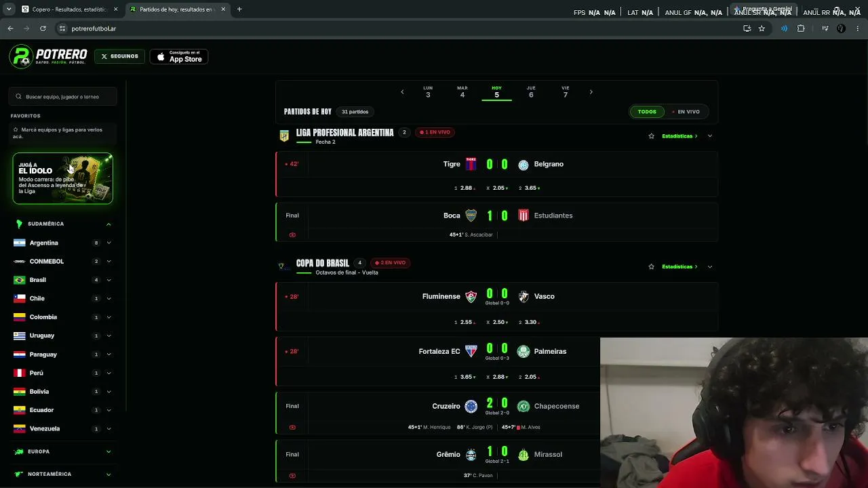Expand the Norteamérica section
Image resolution: width=868 pixels, height=488 pixels.
108,474
